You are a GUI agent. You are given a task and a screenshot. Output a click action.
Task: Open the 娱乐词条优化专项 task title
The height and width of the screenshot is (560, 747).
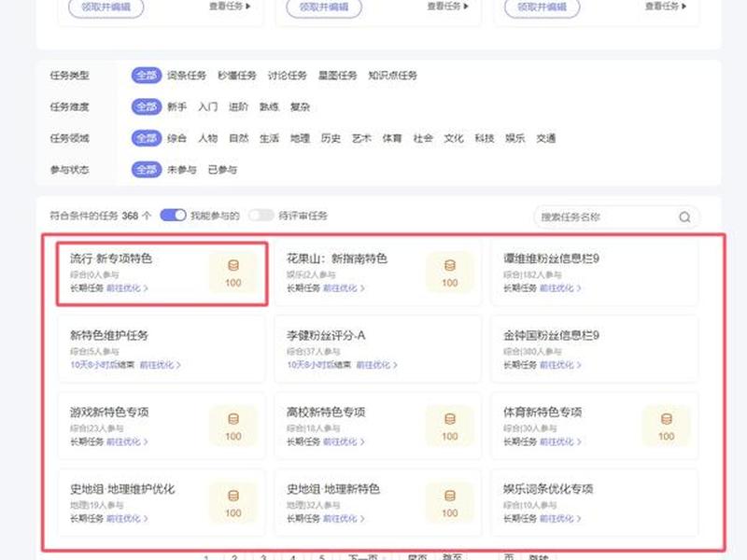coord(548,489)
